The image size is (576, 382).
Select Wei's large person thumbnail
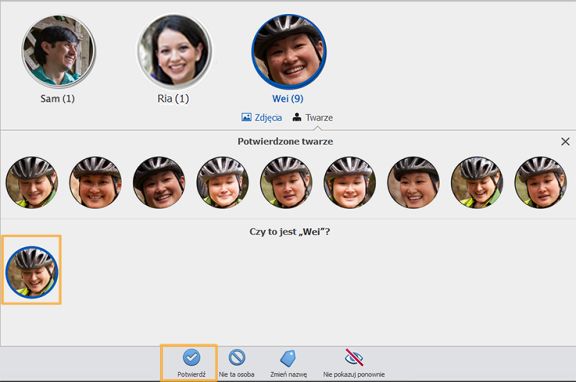[289, 52]
